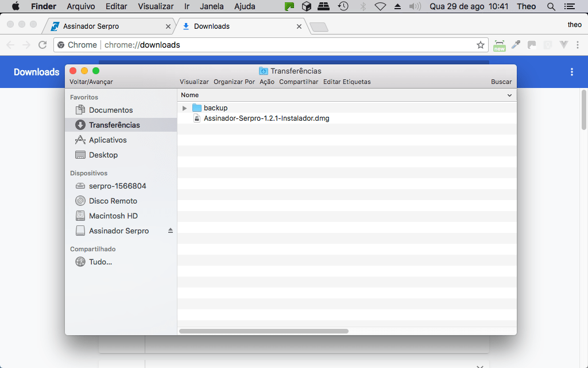Click the Finder horizontal scrollbar
Viewport: 588px width, 368px height.
coord(264,331)
